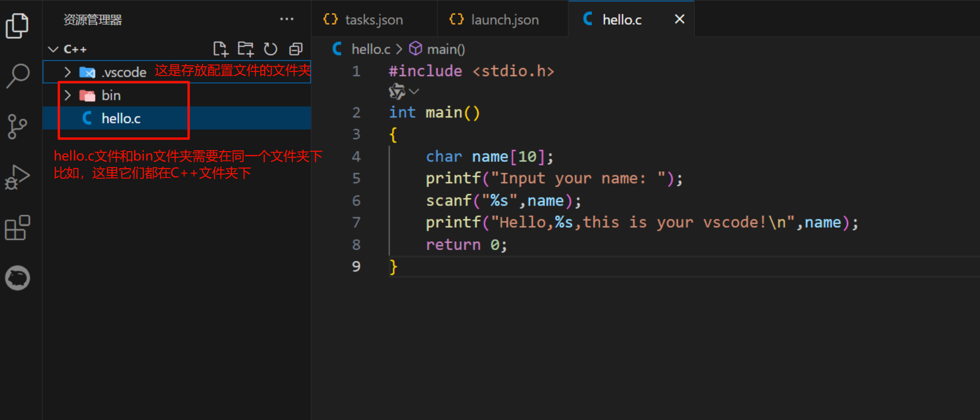Refresh the explorer file tree
This screenshot has height=420, width=980.
pyautogui.click(x=271, y=49)
